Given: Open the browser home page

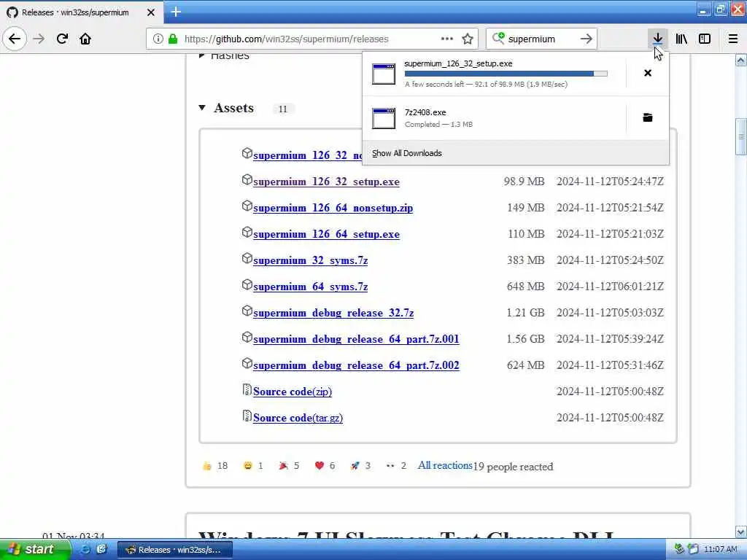Looking at the screenshot, I should click(x=85, y=39).
